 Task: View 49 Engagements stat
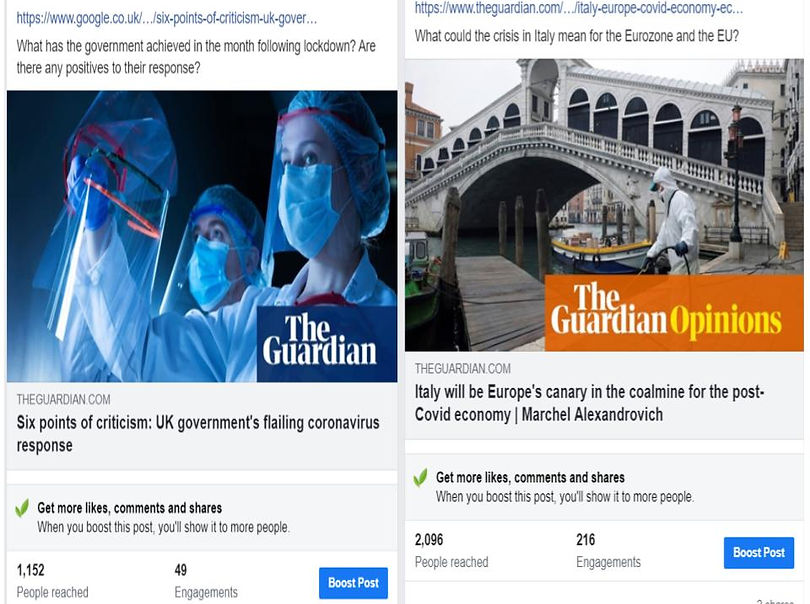pyautogui.click(x=206, y=581)
